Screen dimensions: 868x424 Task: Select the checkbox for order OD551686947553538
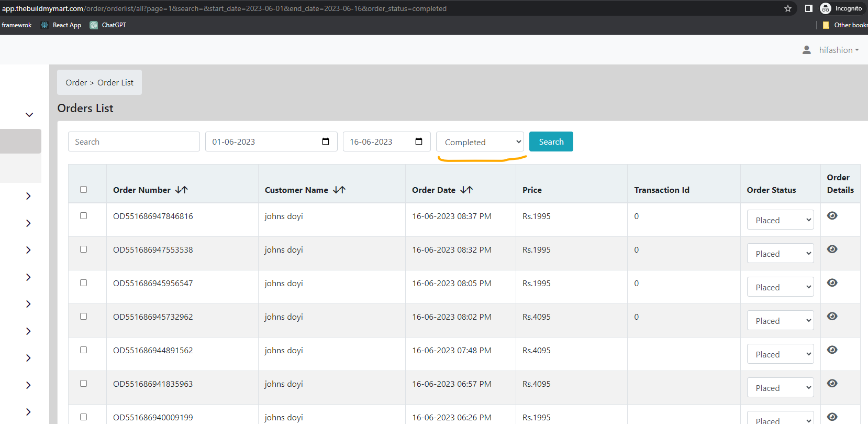[x=84, y=249]
